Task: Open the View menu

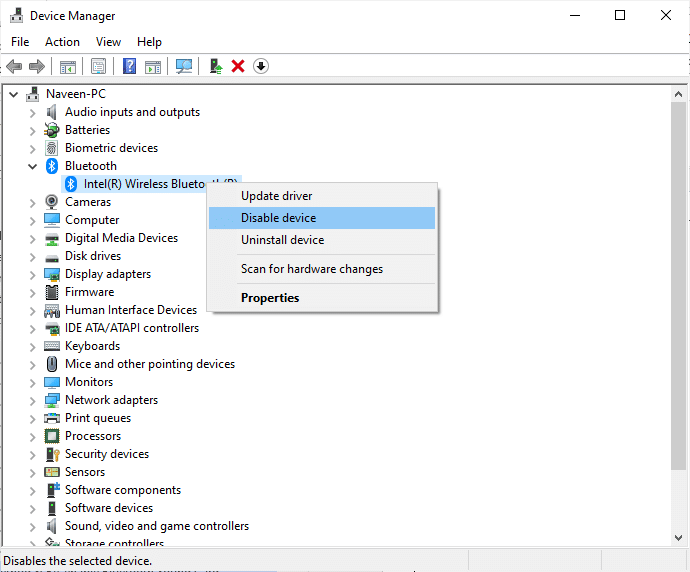Action: [108, 42]
